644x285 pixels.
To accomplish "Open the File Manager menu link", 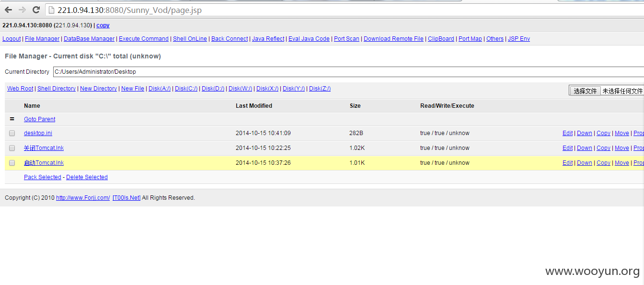I will point(42,39).
